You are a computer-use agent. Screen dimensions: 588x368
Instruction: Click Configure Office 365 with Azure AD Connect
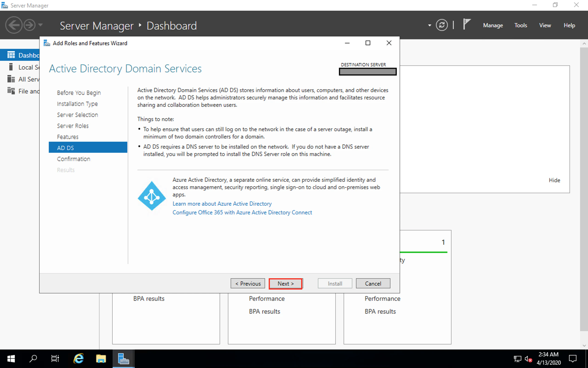pos(242,213)
